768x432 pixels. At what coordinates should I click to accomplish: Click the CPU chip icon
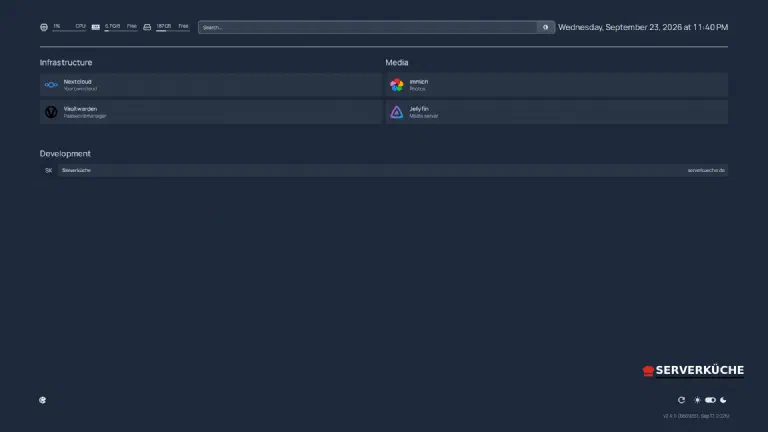pyautogui.click(x=44, y=27)
